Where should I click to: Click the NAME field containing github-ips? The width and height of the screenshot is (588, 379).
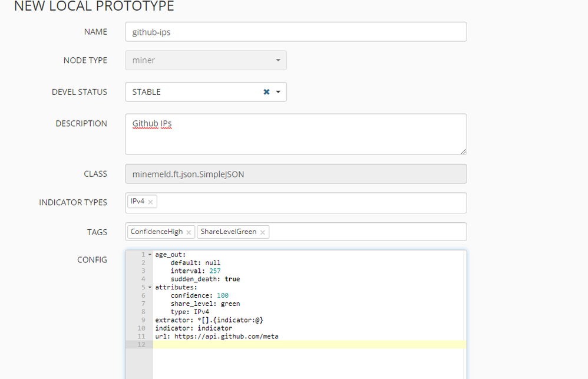point(296,32)
